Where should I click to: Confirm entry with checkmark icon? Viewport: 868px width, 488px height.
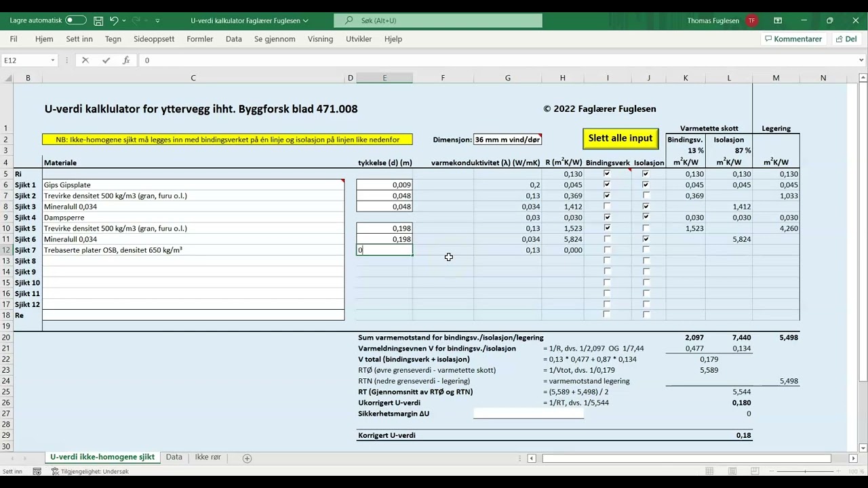(x=106, y=60)
